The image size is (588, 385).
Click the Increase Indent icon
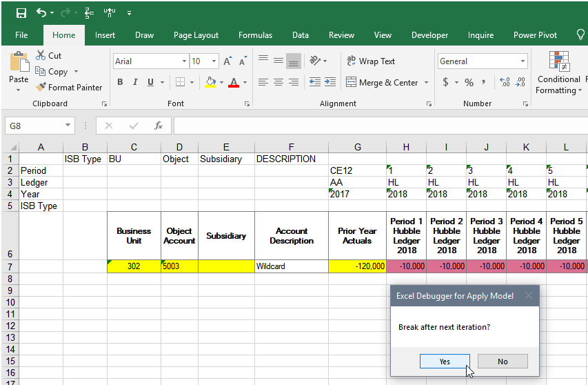(330, 82)
